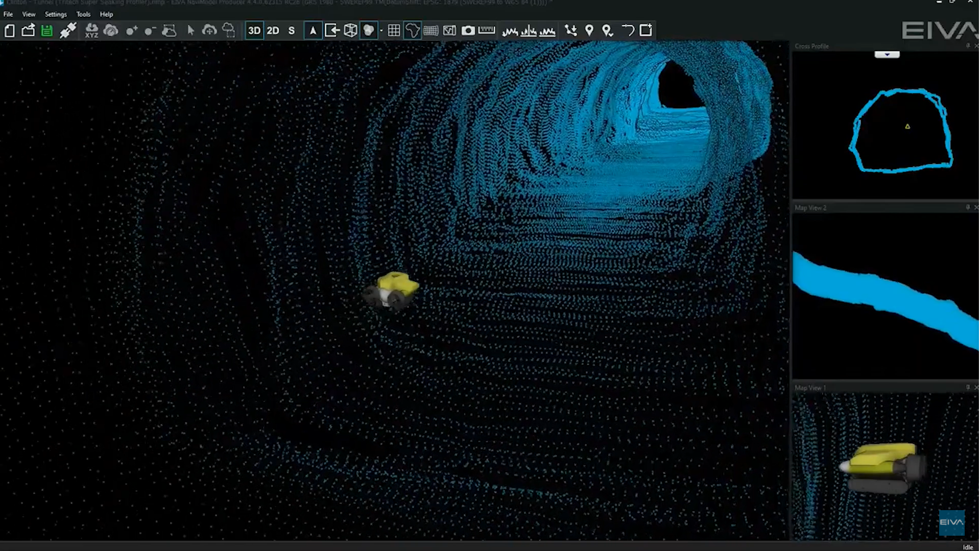This screenshot has height=551, width=980.
Task: Select the ruler measurement tool
Action: click(487, 31)
